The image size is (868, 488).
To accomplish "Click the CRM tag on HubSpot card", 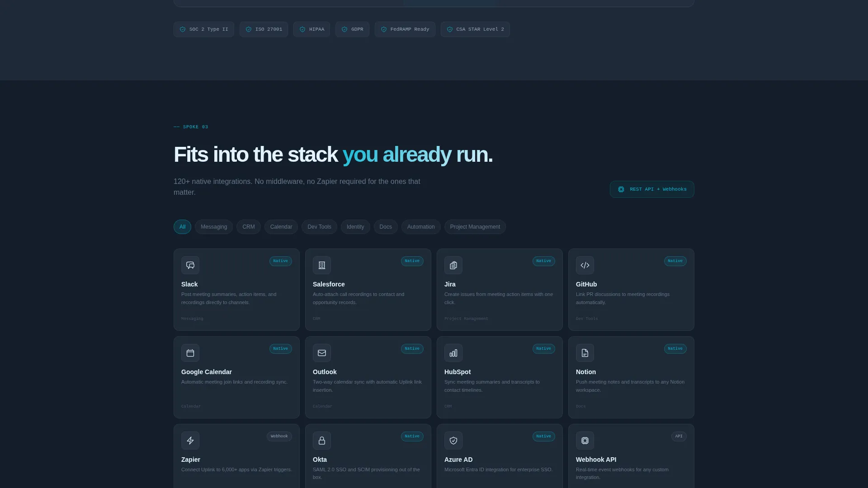I will coord(448,407).
